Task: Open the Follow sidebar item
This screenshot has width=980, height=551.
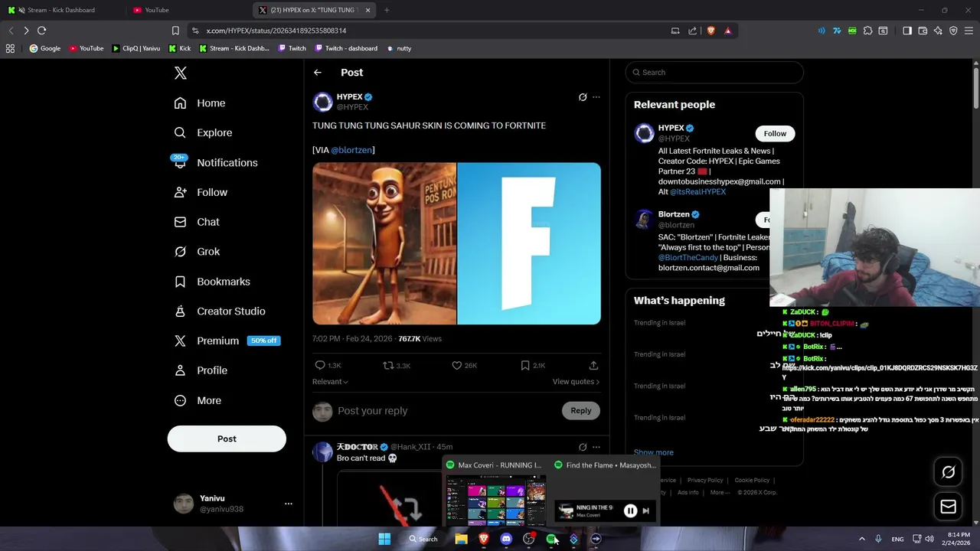Action: [x=201, y=192]
